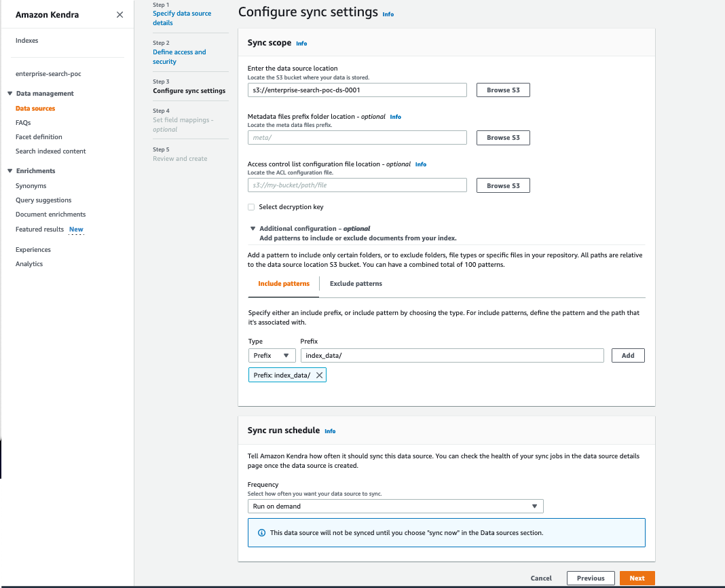Open Featured results page
The height and width of the screenshot is (588, 725).
(x=39, y=229)
